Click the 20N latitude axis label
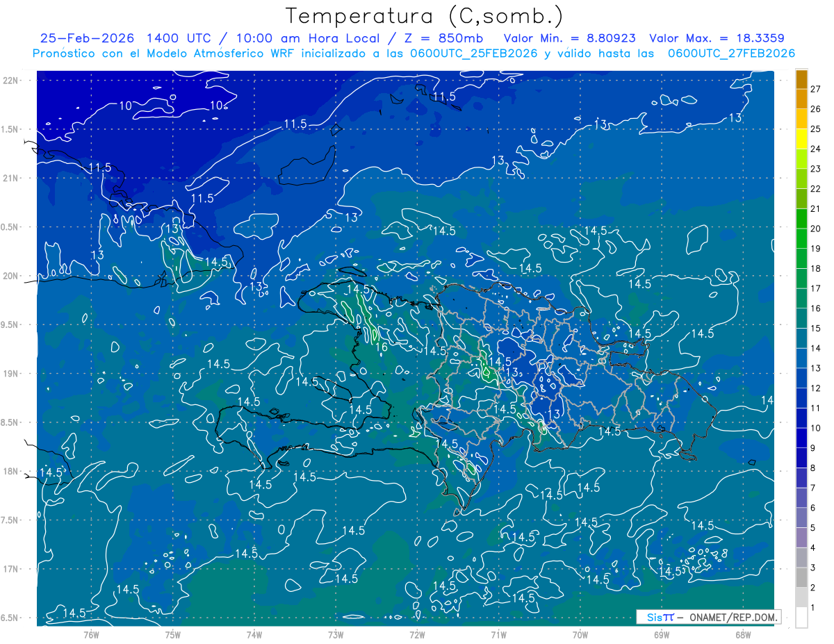The width and height of the screenshot is (834, 644). (x=11, y=276)
